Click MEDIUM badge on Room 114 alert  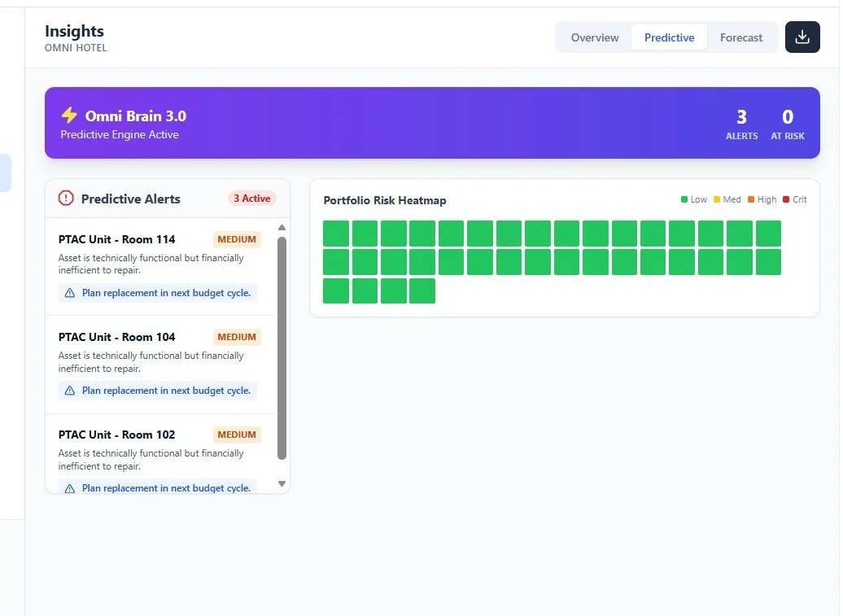coord(237,239)
